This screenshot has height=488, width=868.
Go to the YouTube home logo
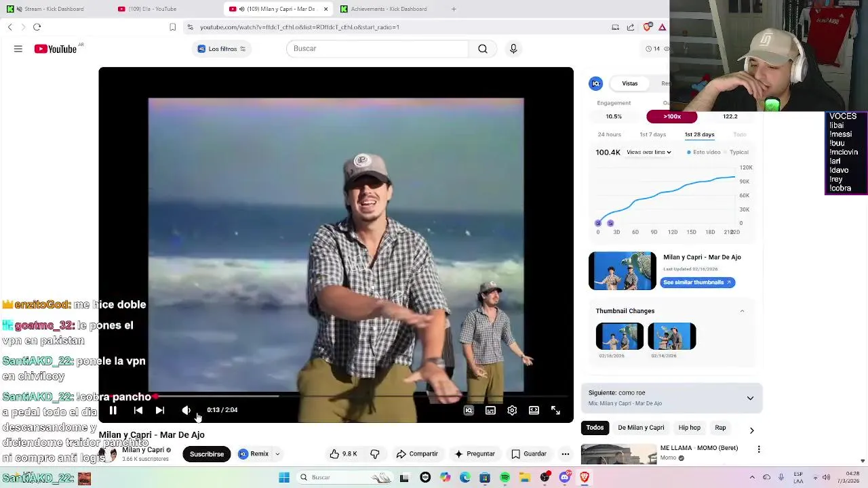(x=56, y=49)
